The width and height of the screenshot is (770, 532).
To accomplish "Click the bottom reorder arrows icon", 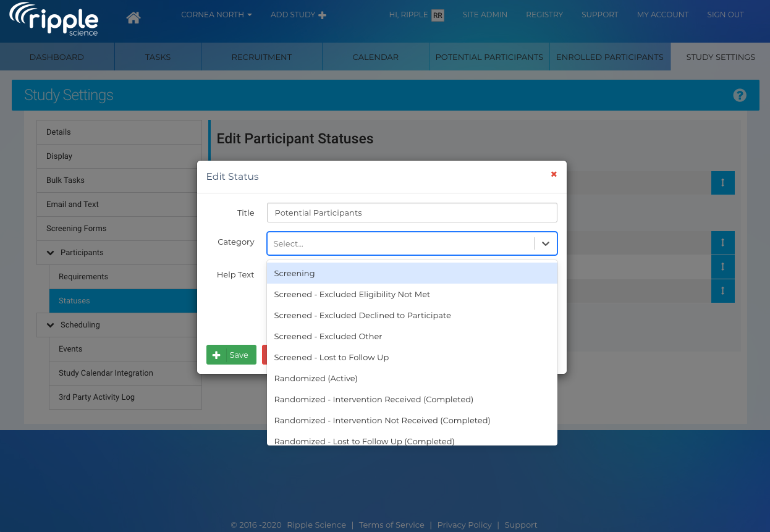I will (722, 291).
